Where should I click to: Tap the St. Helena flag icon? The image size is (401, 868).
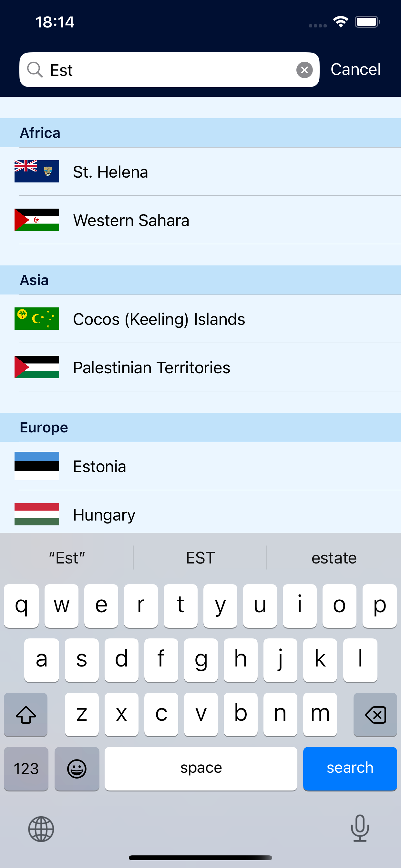coord(37,171)
